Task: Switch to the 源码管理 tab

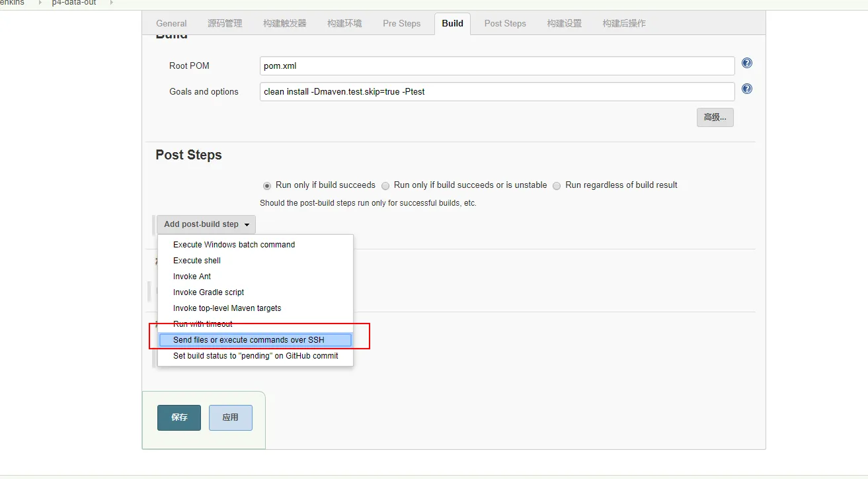Action: (x=225, y=23)
